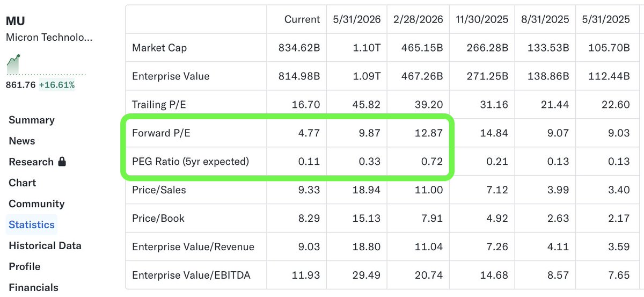Click the 14.84 forward P/E value
This screenshot has width=644, height=297.
pos(495,133)
